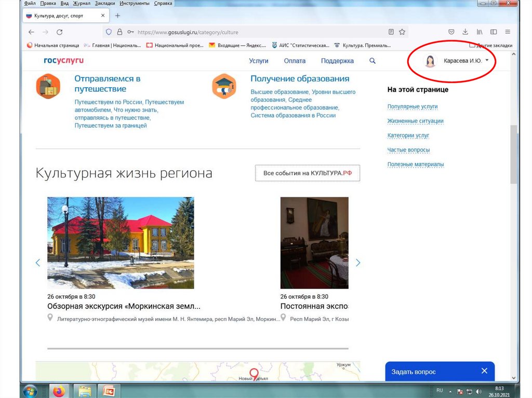Open the Pocket save icon in toolbar
The height and width of the screenshot is (398, 532).
451,32
